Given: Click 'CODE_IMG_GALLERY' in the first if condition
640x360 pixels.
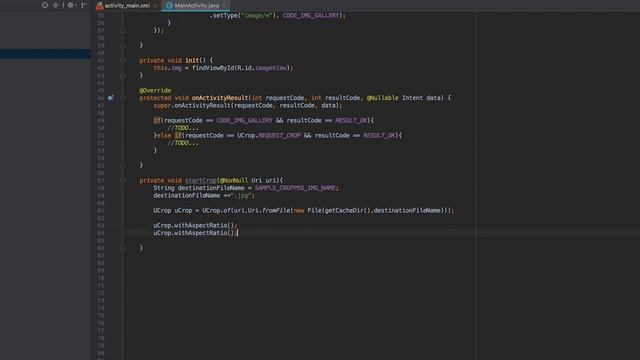Looking at the screenshot, I should [x=244, y=120].
